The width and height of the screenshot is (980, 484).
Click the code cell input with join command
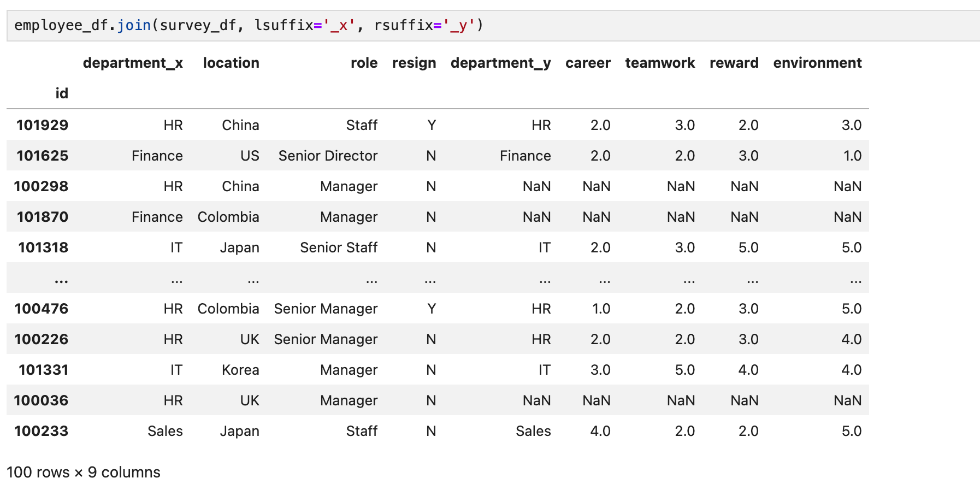pyautogui.click(x=493, y=26)
